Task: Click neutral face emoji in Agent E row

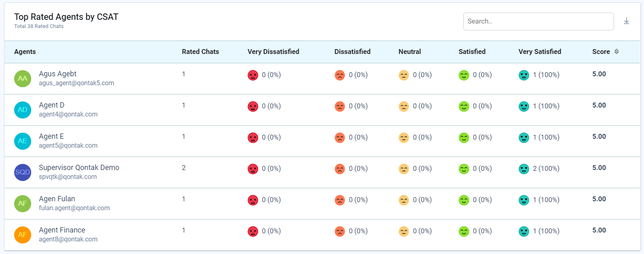Action: point(404,138)
